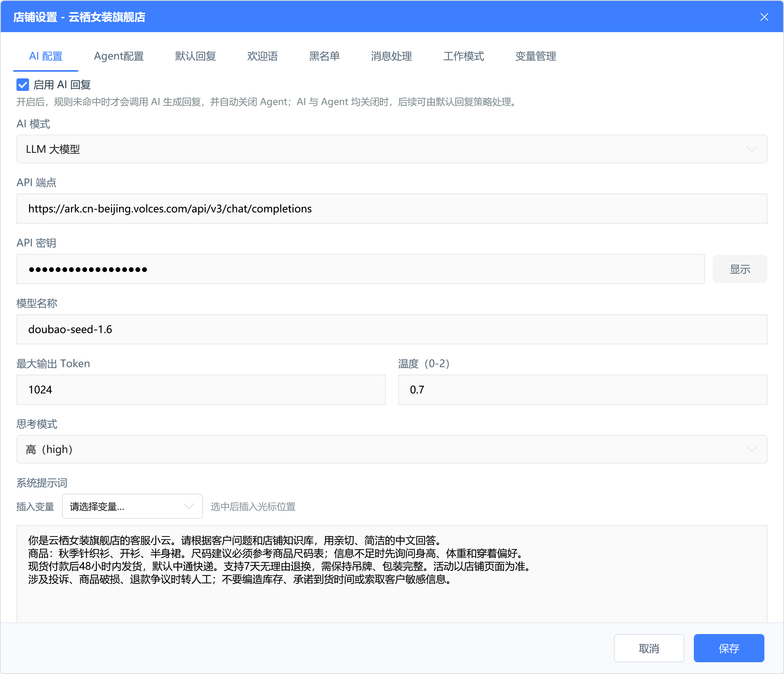
Task: Toggle the 启用 AI 回复 checkbox
Action: click(23, 85)
